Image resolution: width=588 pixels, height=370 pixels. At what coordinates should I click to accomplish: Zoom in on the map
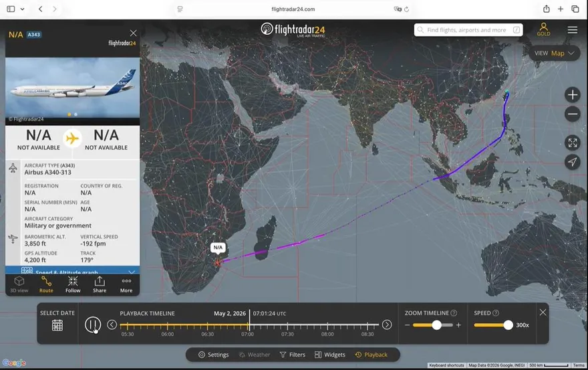(x=572, y=94)
